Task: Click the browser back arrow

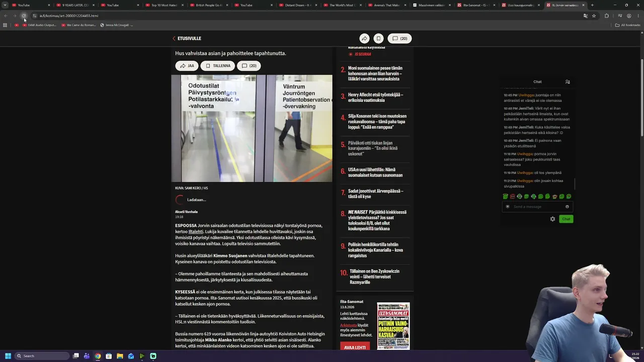Action: (6, 16)
